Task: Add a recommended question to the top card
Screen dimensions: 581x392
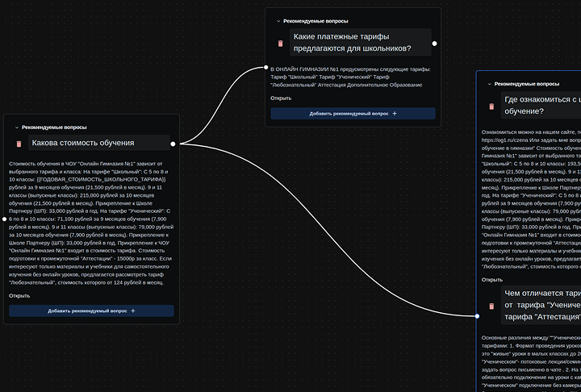Action: coord(353,114)
